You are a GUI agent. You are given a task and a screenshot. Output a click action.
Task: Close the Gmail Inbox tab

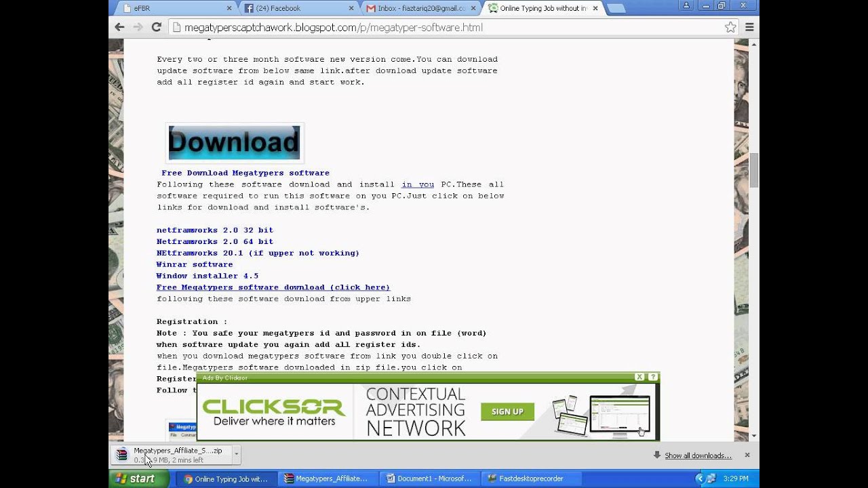[473, 8]
